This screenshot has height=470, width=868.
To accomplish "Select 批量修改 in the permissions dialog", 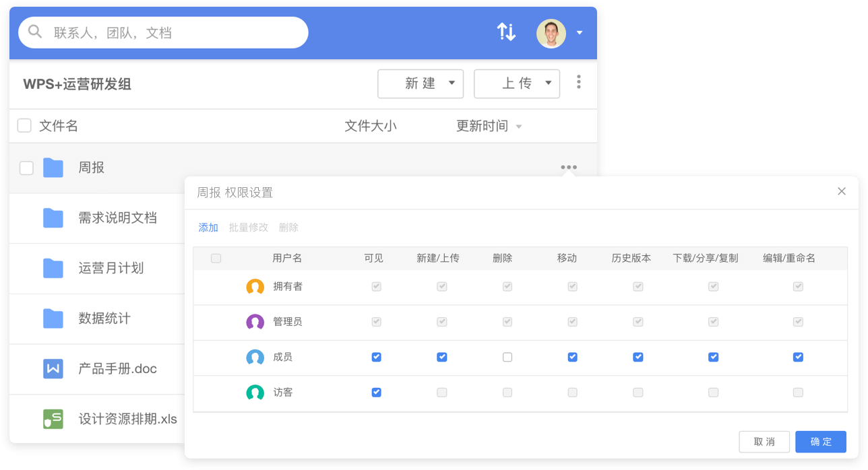I will pyautogui.click(x=249, y=228).
